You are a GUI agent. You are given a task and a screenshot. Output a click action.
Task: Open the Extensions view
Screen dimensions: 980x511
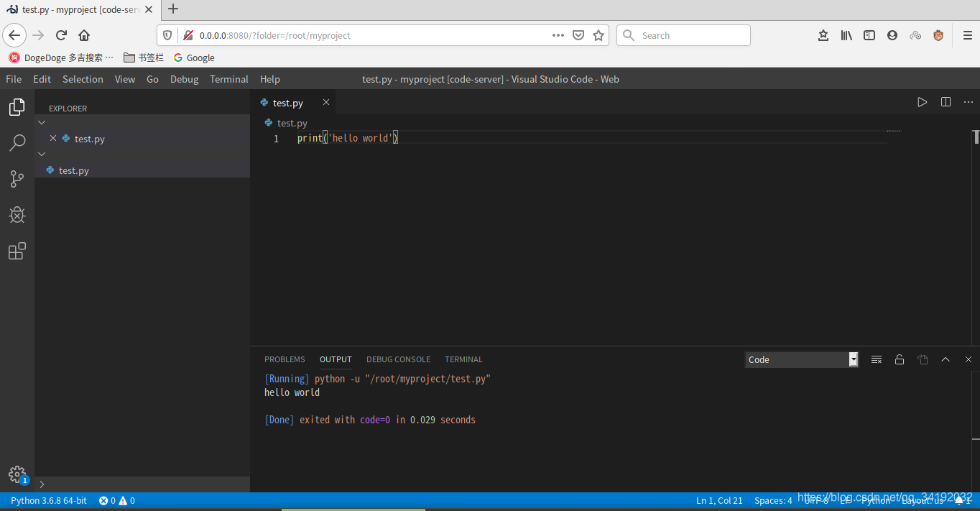tap(17, 251)
